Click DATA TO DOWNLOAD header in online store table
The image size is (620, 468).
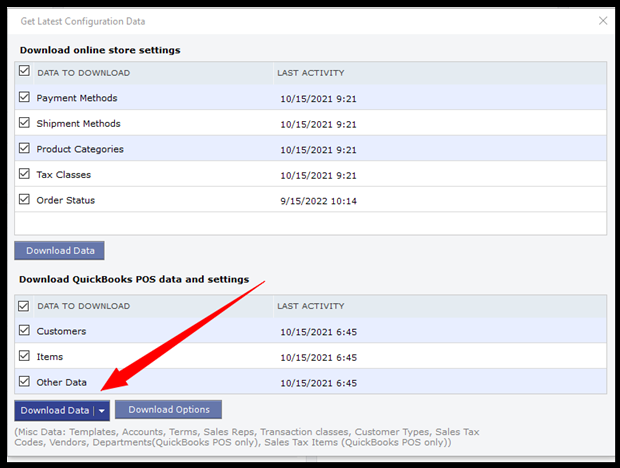click(83, 73)
